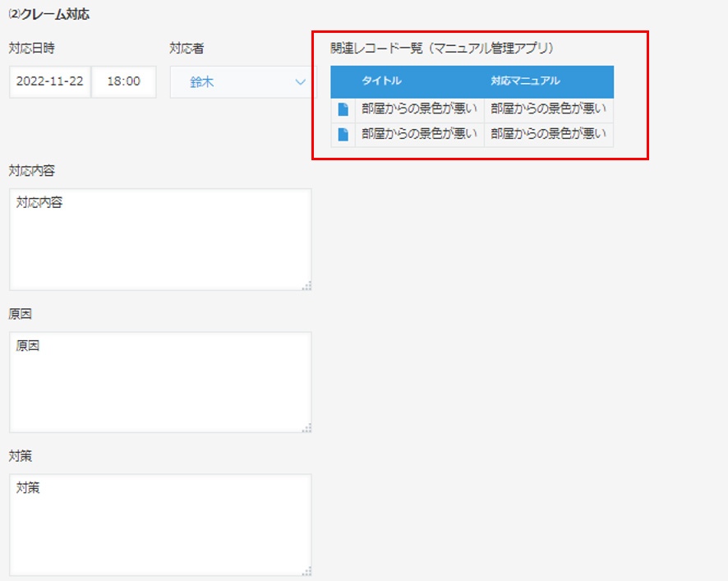Grab the 対策 text area resize handle
728x581 pixels.
(x=306, y=571)
